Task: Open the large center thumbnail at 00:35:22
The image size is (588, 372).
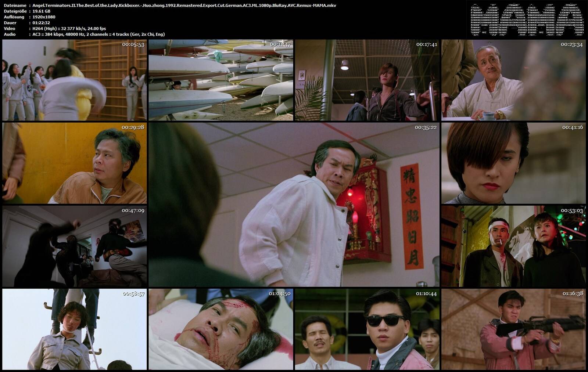Action: (x=294, y=205)
